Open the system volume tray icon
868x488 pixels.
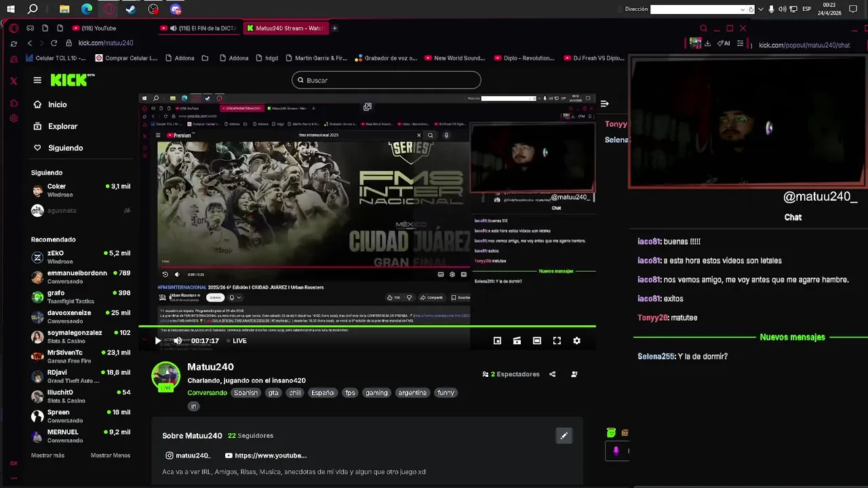[783, 9]
